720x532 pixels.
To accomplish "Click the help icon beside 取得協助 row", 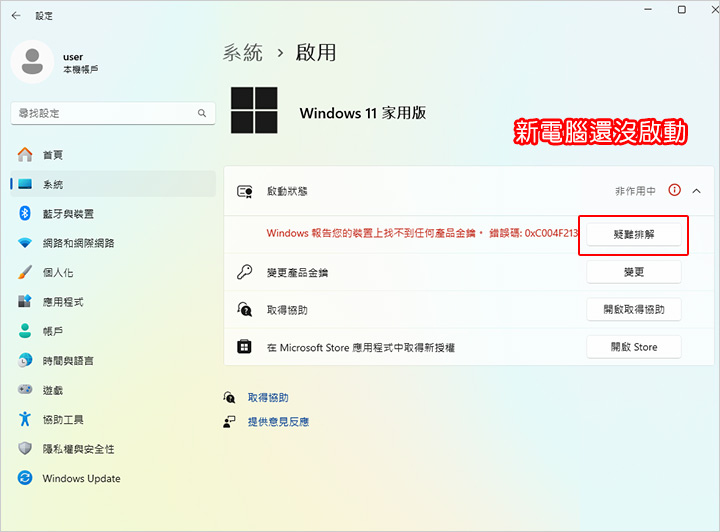I will click(x=244, y=309).
